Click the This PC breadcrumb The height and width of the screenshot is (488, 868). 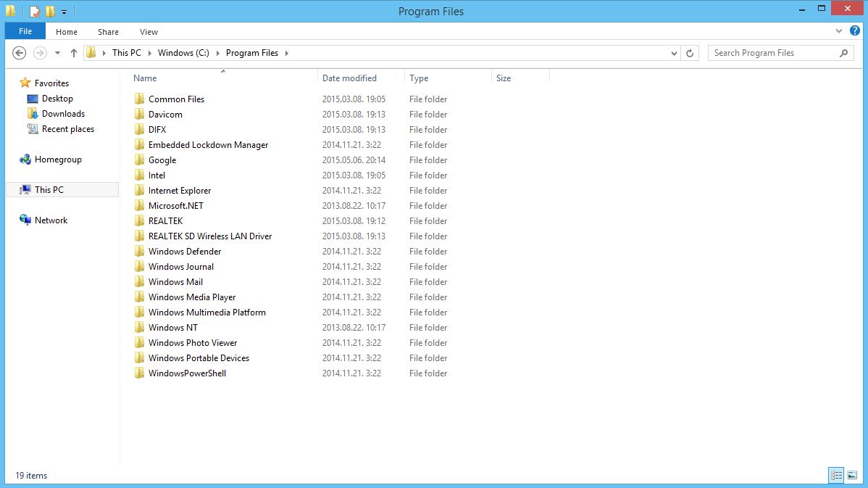126,53
